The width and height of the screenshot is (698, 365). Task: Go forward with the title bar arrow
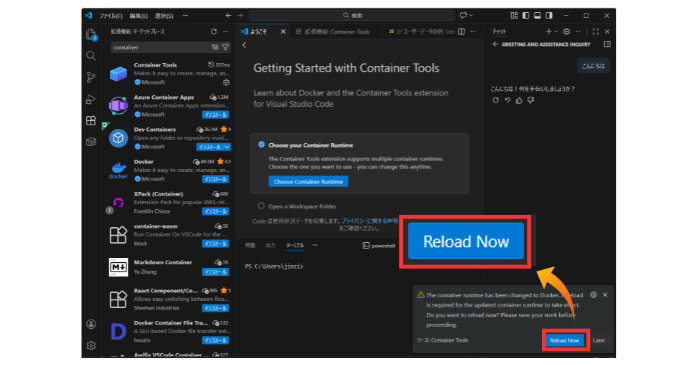(x=240, y=16)
